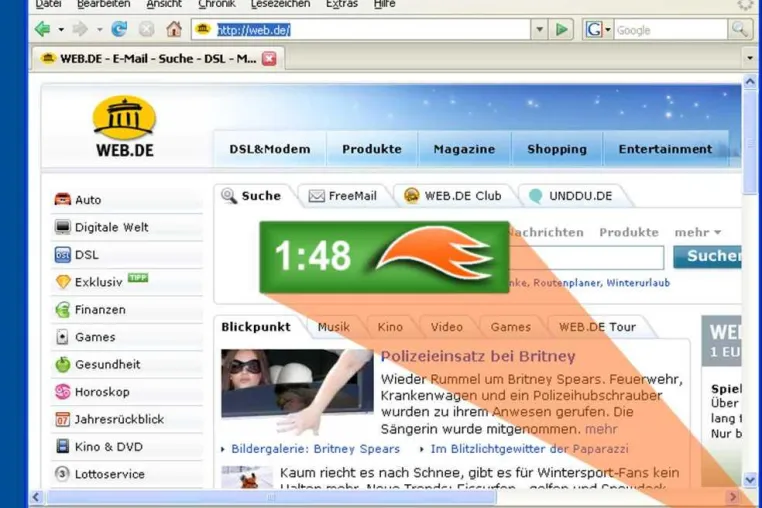The height and width of the screenshot is (508, 762).
Task: Open the list all tabs dropdown
Action: [x=750, y=58]
